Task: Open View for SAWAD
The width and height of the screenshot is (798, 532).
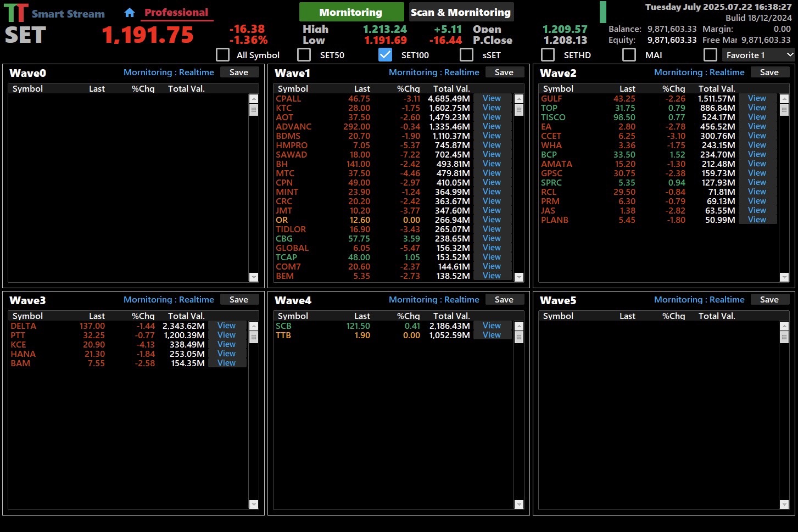Action: (492, 155)
